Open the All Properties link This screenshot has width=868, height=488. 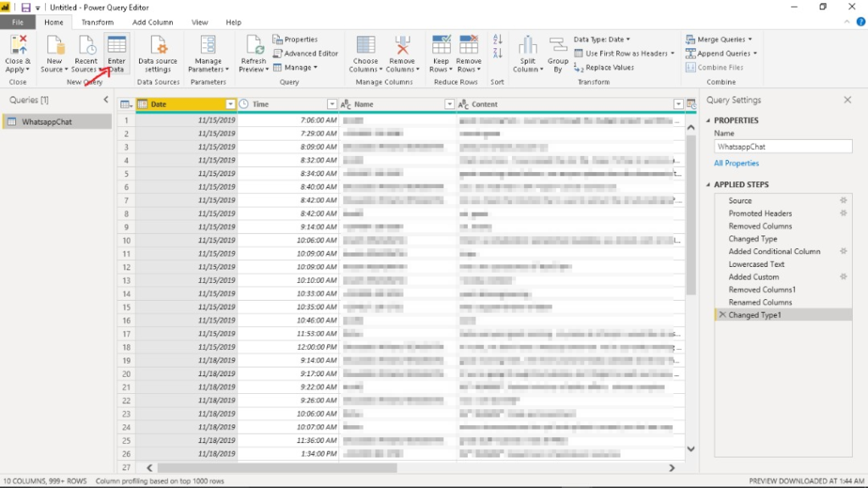tap(737, 164)
